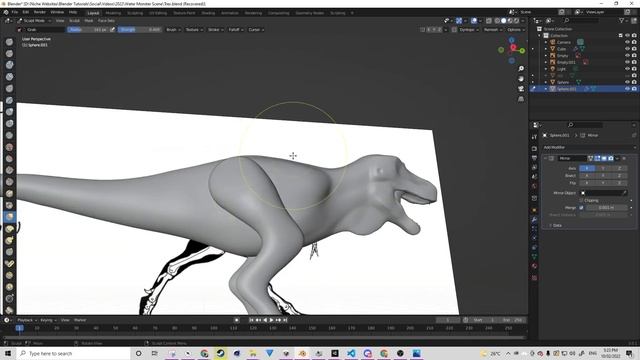Open the timeline Playback dropdown

click(x=27, y=320)
